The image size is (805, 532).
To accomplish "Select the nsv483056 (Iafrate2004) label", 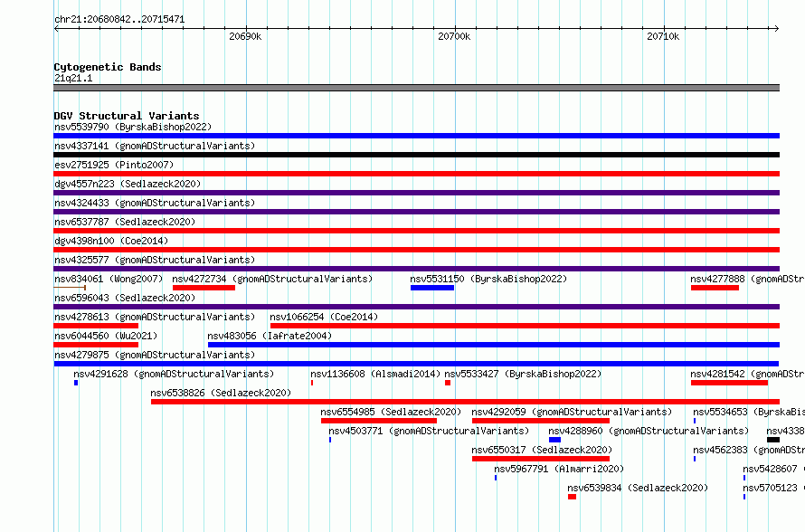I will [x=270, y=336].
